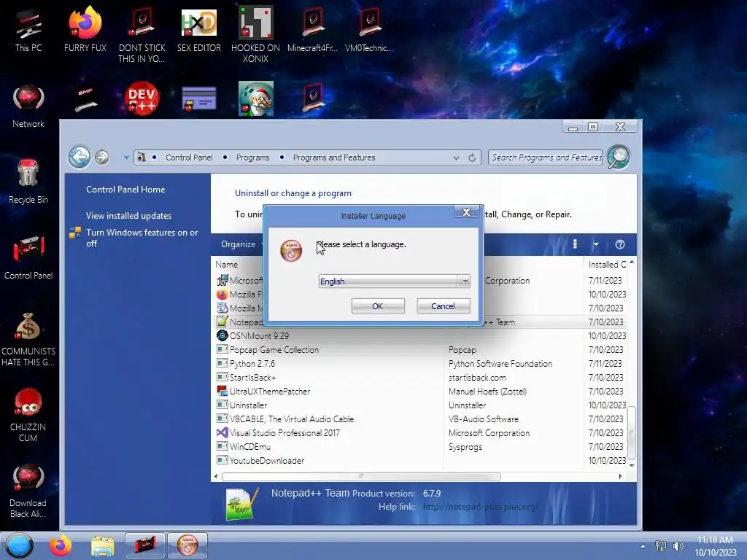Select the HOOKED ON XONIX icon

[x=255, y=35]
